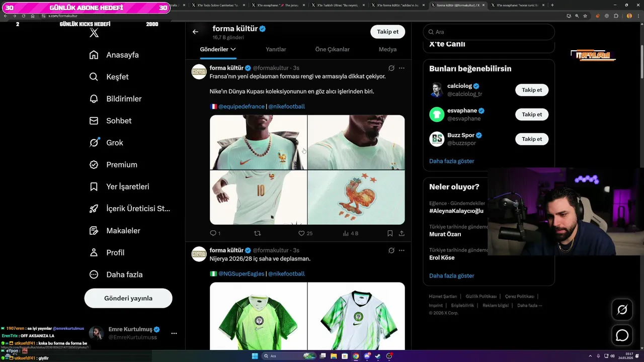This screenshot has width=644, height=362.
Task: Open more options on Nijerya post
Action: point(401,250)
